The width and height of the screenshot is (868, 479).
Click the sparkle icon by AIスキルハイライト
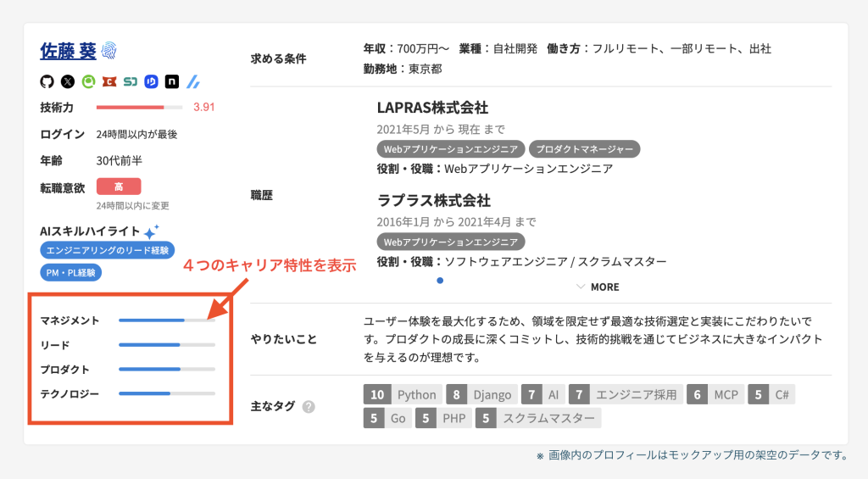pos(151,231)
